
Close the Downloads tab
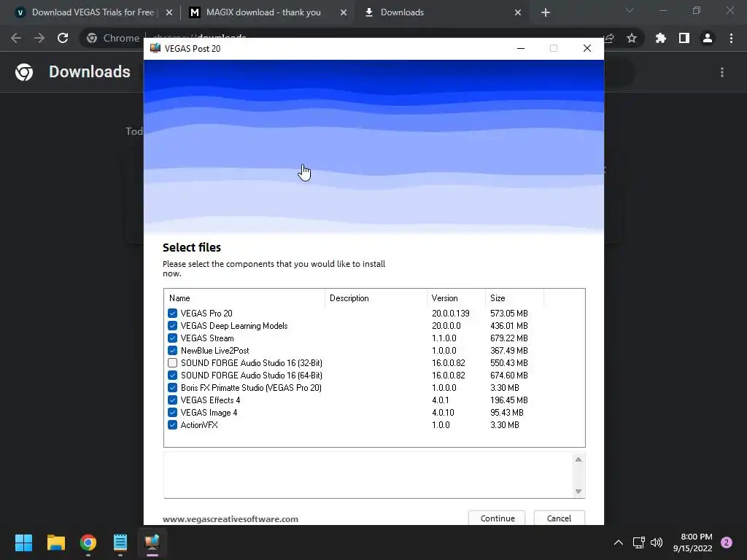[518, 12]
